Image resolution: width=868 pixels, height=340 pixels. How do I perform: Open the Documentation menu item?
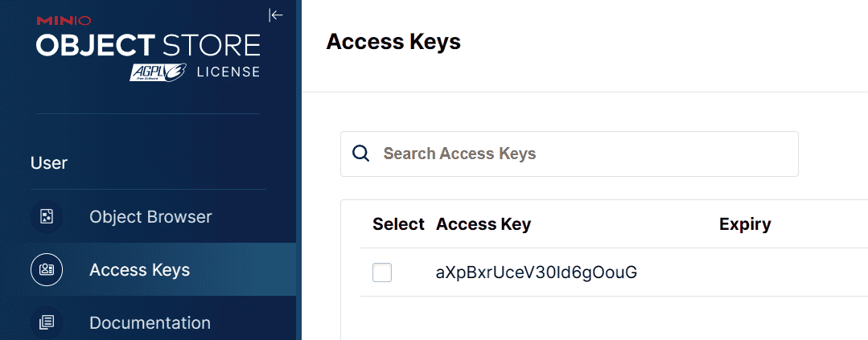coord(150,322)
